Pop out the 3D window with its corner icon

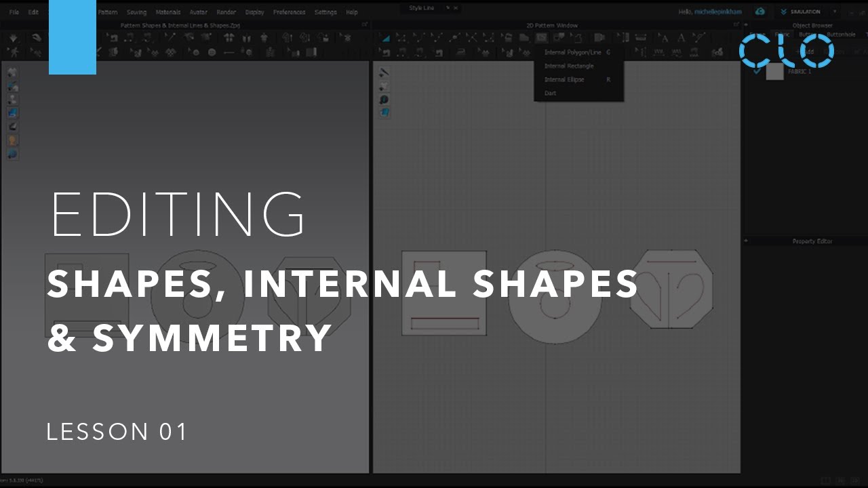(x=365, y=25)
